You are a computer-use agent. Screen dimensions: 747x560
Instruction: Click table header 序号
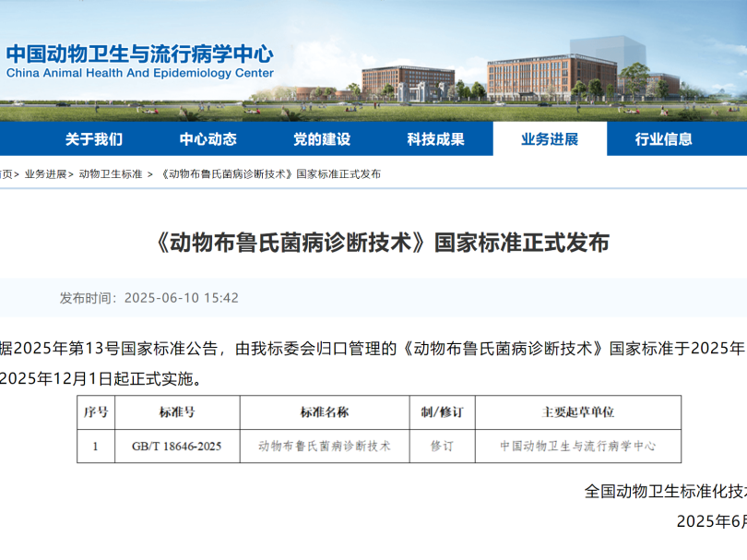[x=96, y=412]
